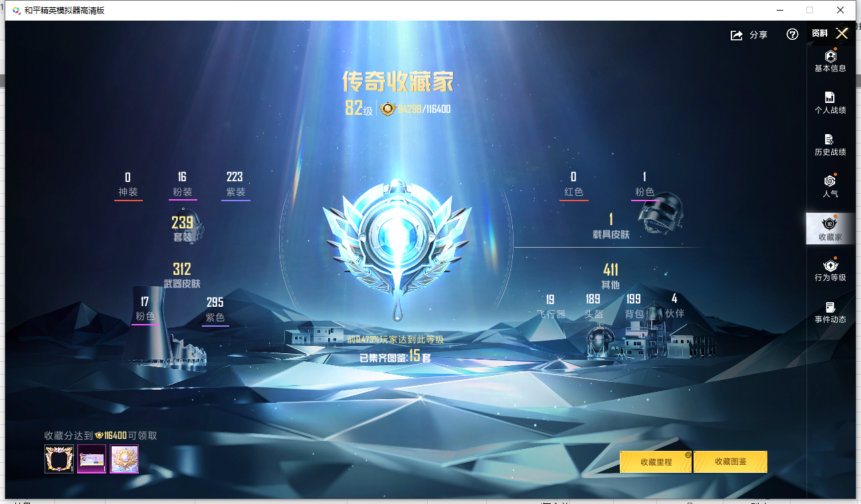Click the 飞行器 count of 19
This screenshot has width=861, height=504.
(x=550, y=299)
